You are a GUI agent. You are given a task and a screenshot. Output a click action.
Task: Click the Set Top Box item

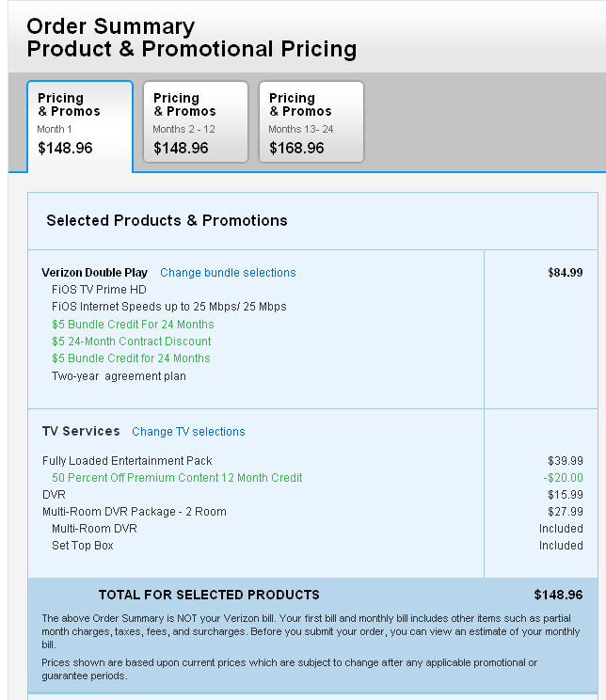[83, 546]
